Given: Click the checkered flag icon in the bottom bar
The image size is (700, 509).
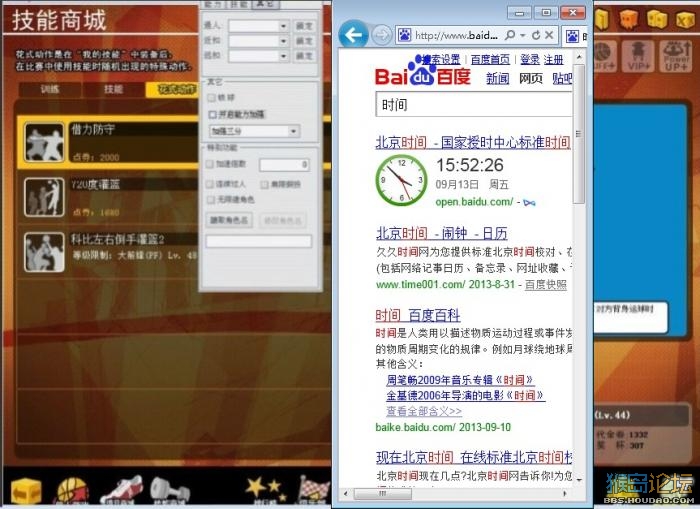Looking at the screenshot, I should 313,490.
